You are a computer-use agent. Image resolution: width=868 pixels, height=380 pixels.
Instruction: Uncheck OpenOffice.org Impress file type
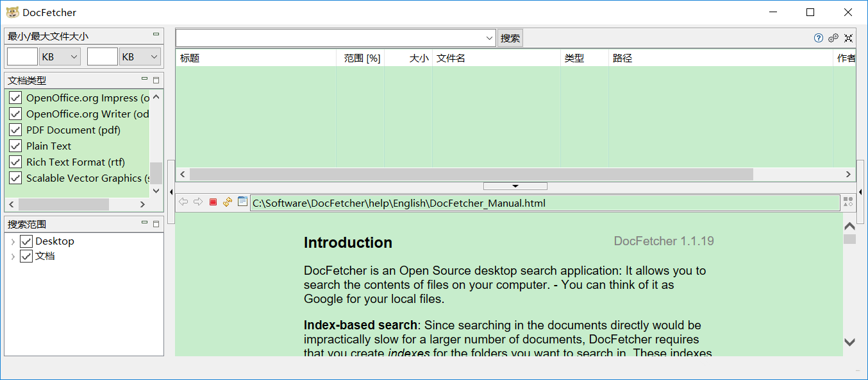(x=15, y=98)
